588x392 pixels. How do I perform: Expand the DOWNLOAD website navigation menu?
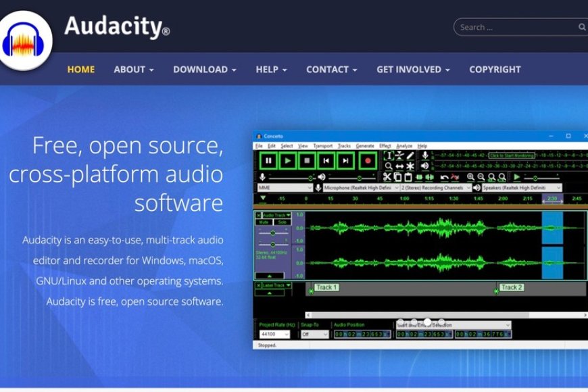[x=204, y=70]
